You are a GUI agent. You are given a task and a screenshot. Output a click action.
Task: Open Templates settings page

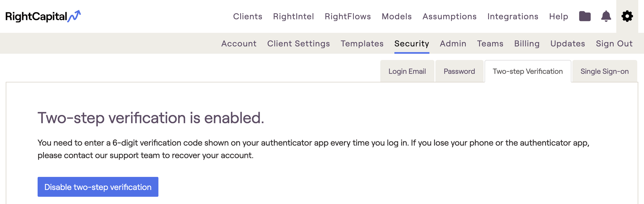pyautogui.click(x=362, y=44)
